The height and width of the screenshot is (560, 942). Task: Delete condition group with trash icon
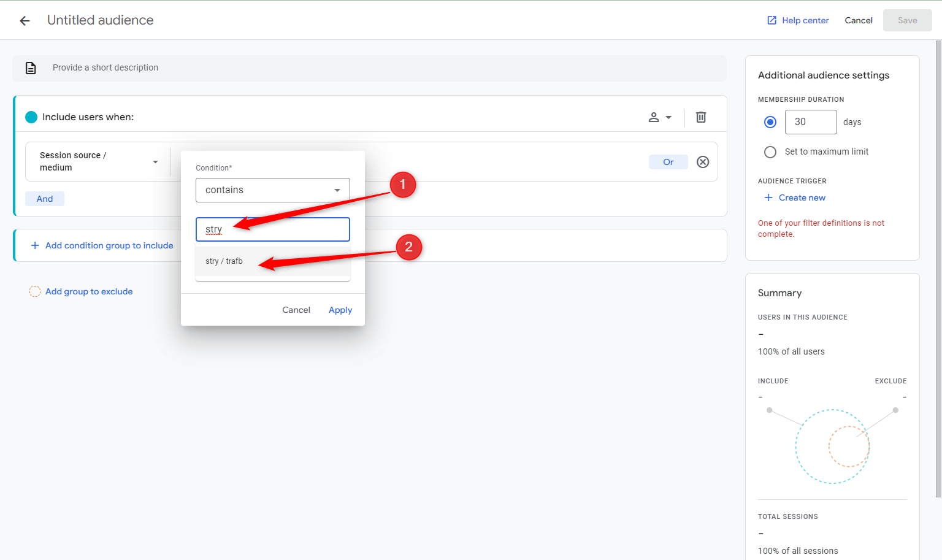pos(701,117)
